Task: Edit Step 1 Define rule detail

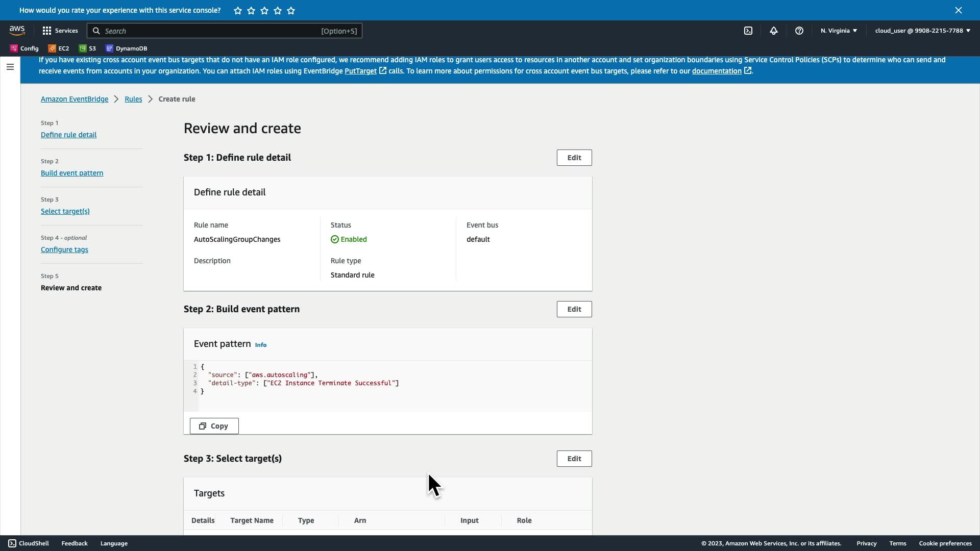Action: [x=574, y=158]
